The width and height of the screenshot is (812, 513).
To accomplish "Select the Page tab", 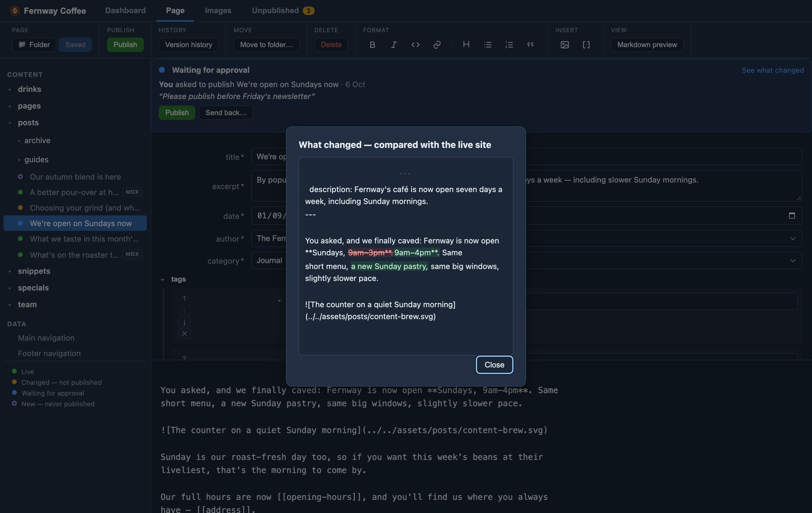I will coord(175,10).
